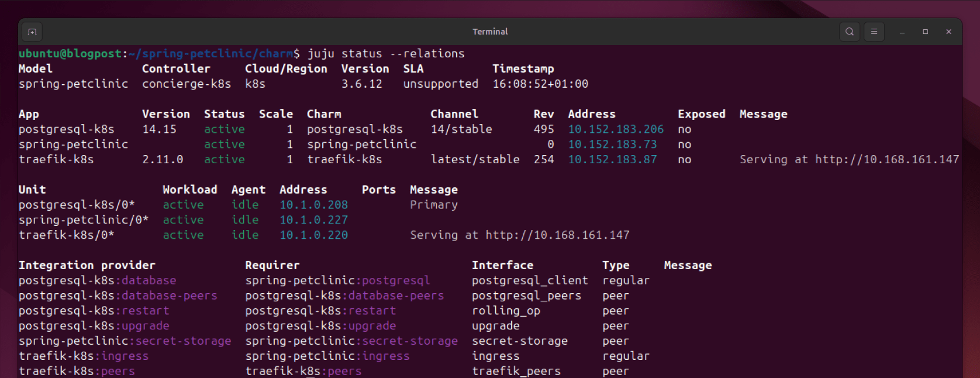Select app name 'traefik-k8s' under App
The width and height of the screenshot is (980, 378).
56,160
